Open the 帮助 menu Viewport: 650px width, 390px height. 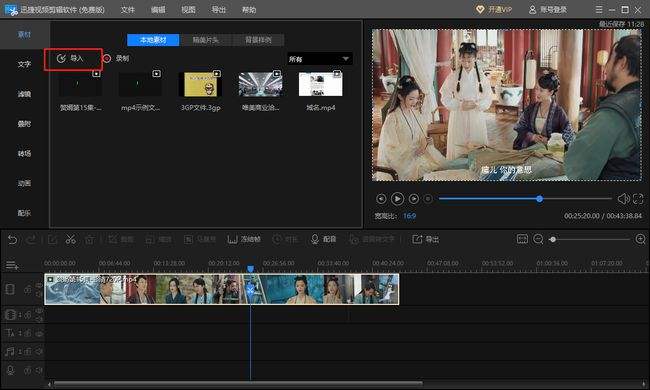click(x=249, y=10)
